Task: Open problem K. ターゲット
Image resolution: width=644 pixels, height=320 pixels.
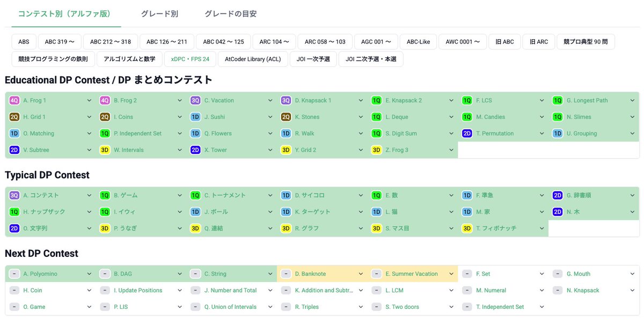Action: point(313,212)
